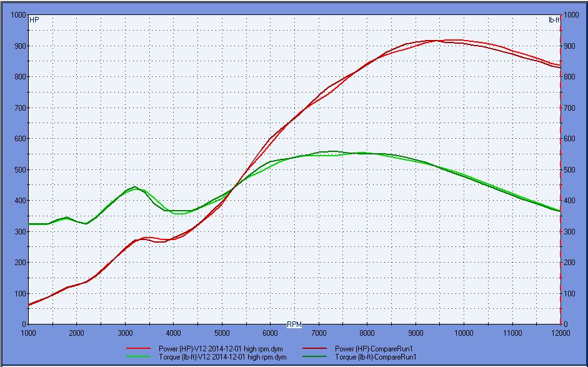Viewport: 588px width, 367px height.
Task: Click the 500 label on the left HP axis
Action: tap(19, 169)
